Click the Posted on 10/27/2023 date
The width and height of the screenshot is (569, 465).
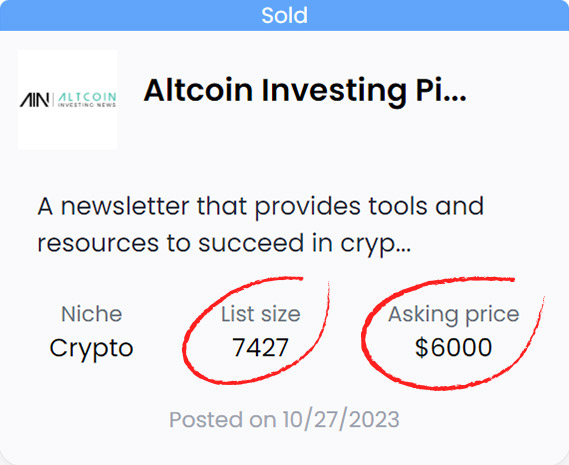click(x=284, y=420)
